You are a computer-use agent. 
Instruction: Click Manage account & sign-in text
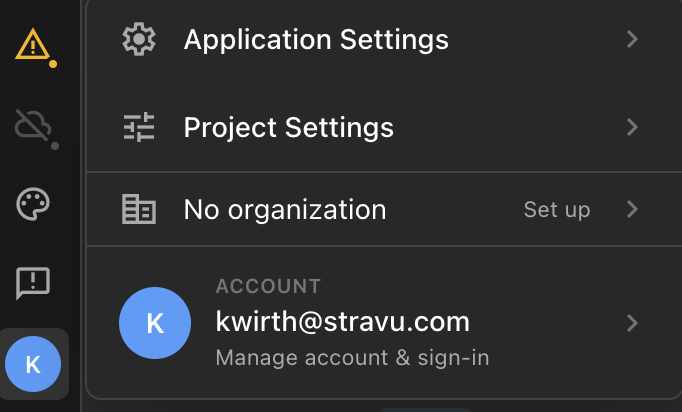(x=352, y=358)
